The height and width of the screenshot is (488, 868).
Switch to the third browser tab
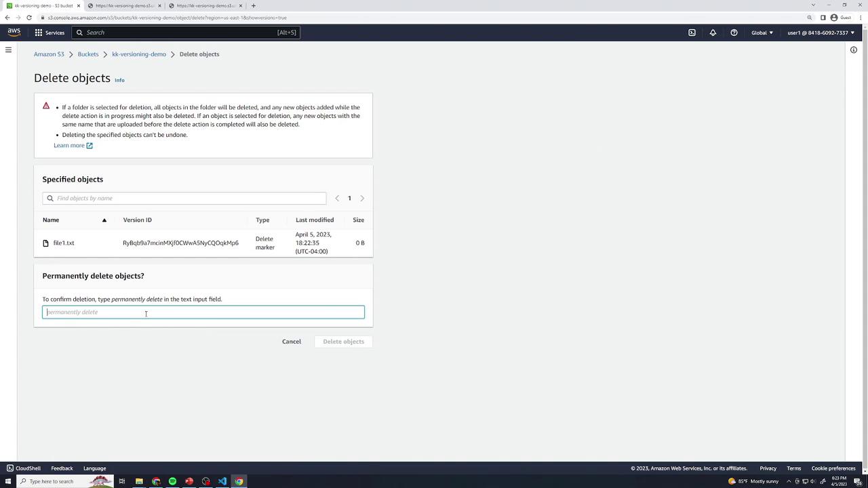coord(206,5)
